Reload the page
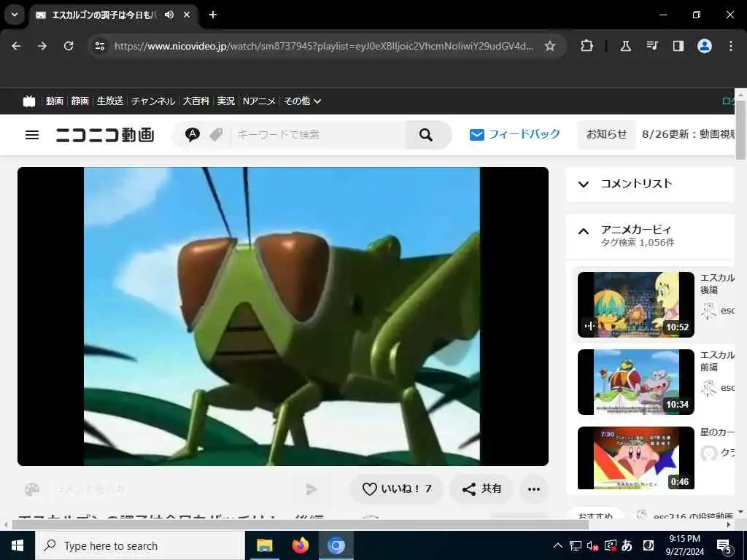Screen dimensions: 747x560 tap(69, 46)
